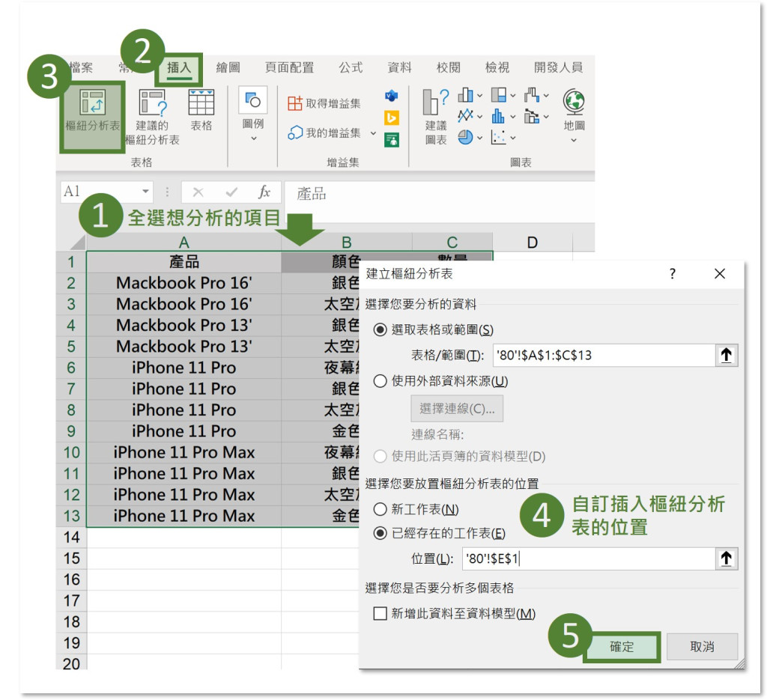Click the Name Box showing A1
This screenshot has height=700, width=767.
coord(106,192)
